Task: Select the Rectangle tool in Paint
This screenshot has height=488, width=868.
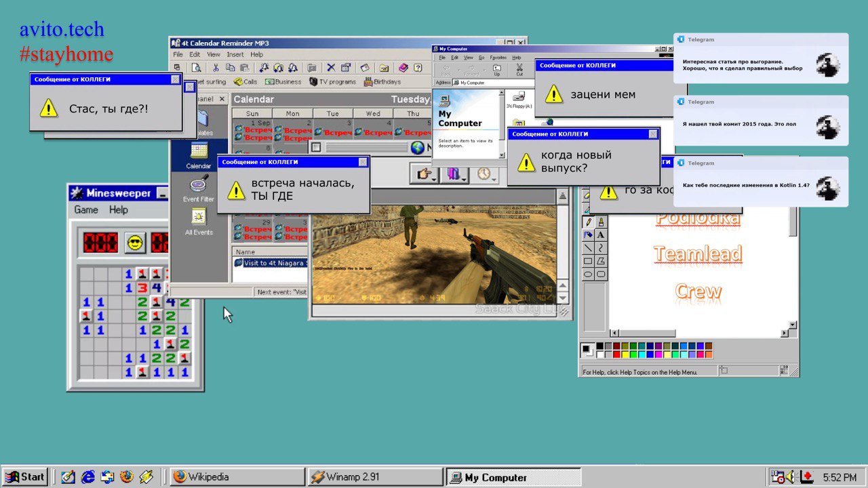Action: pyautogui.click(x=588, y=261)
